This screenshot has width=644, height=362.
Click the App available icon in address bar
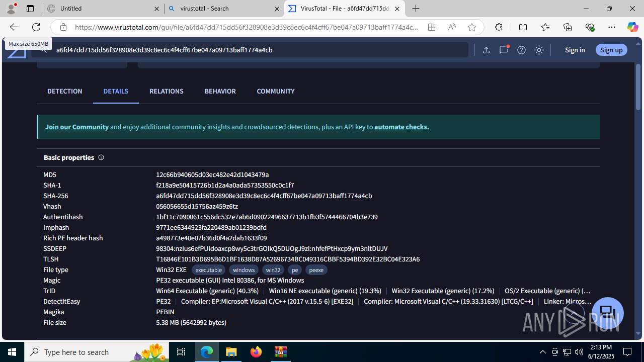(432, 27)
